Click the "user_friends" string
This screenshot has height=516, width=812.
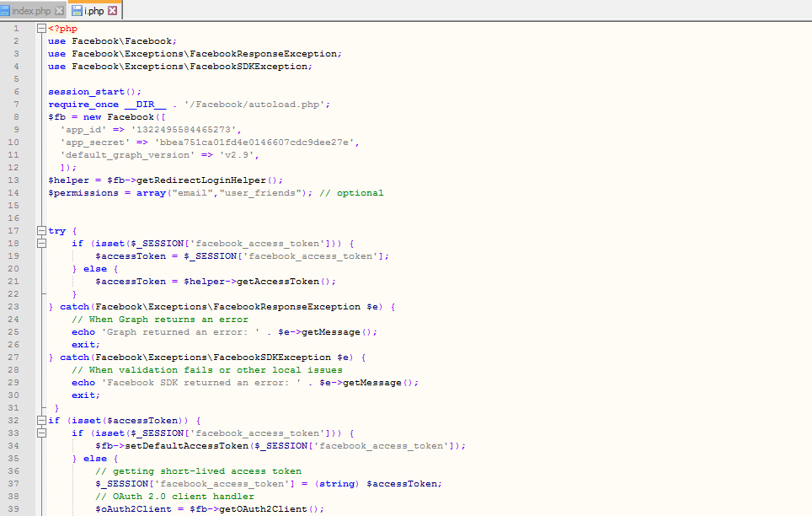coord(260,193)
